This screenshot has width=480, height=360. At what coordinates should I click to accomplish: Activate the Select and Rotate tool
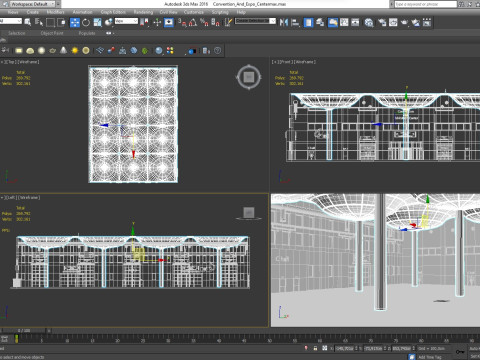86,22
